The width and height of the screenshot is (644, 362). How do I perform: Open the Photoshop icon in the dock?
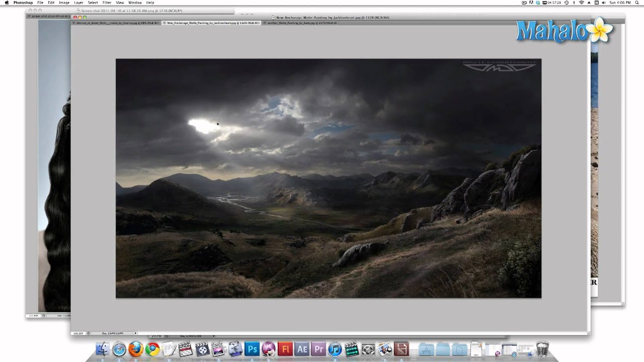pyautogui.click(x=252, y=349)
